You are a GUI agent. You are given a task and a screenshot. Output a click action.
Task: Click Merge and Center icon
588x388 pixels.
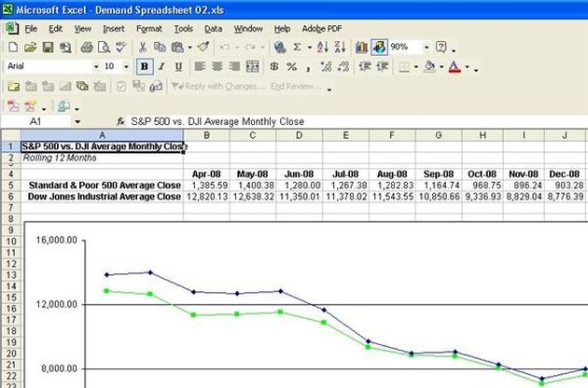(x=252, y=67)
